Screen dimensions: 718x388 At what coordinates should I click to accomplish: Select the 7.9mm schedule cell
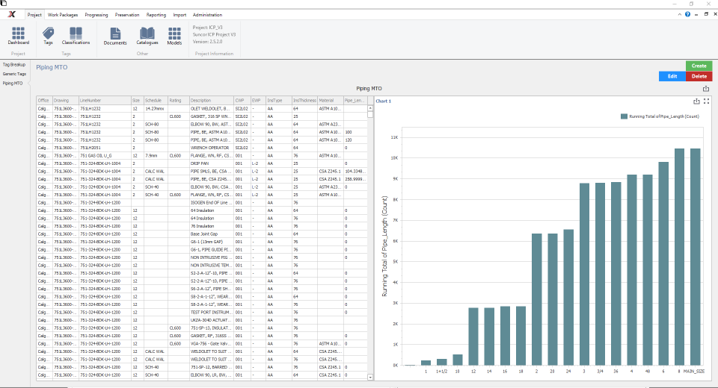point(156,156)
